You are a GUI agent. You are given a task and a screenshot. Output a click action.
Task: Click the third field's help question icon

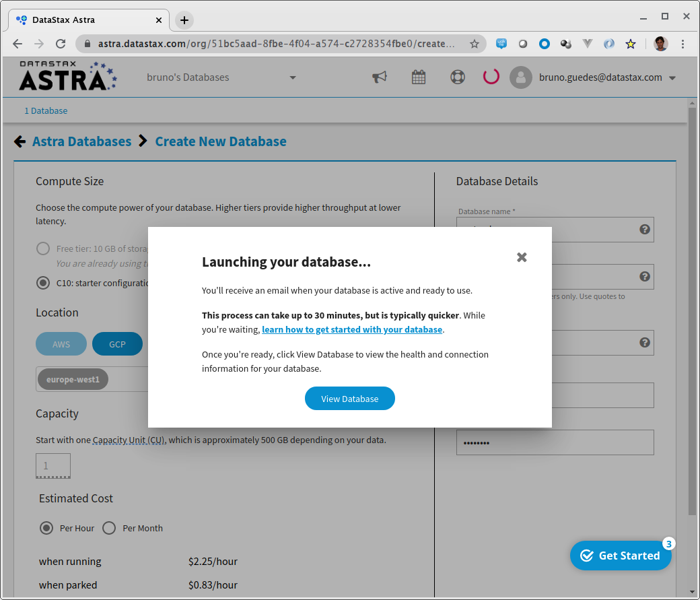[x=644, y=343]
